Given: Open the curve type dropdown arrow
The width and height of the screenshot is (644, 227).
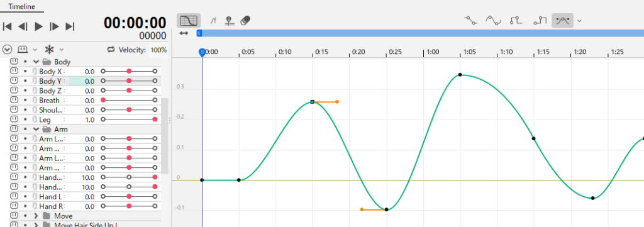Looking at the screenshot, I should click(579, 21).
